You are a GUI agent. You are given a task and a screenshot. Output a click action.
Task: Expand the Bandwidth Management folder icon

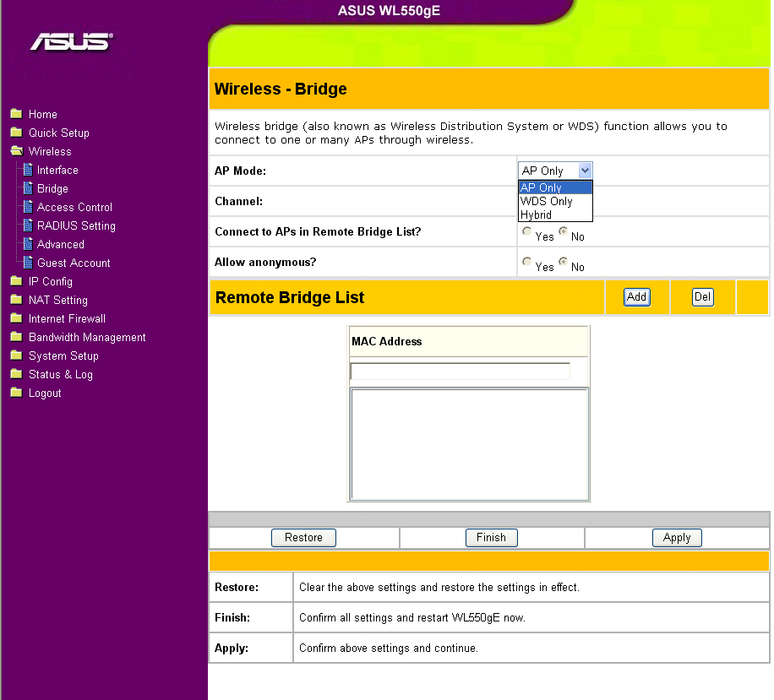coord(16,337)
